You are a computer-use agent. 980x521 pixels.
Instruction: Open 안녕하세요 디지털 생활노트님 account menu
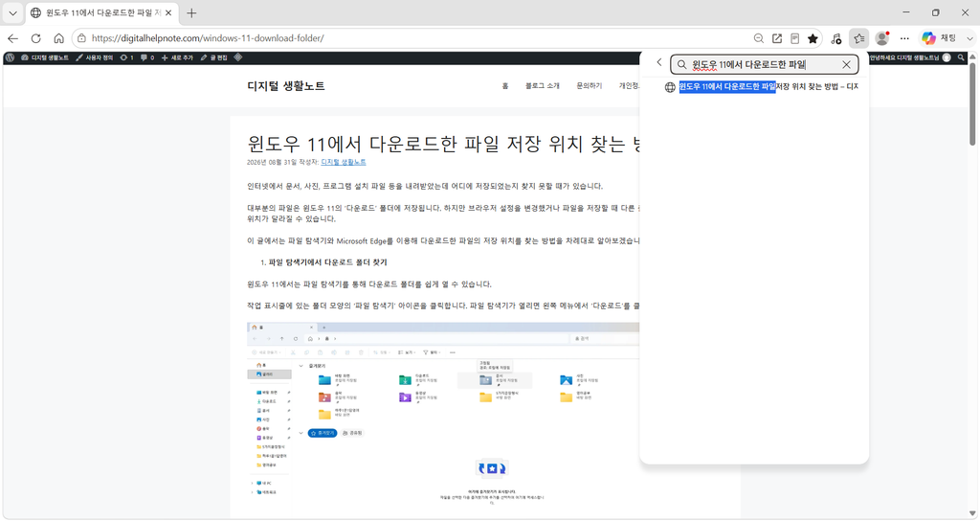[x=911, y=57]
